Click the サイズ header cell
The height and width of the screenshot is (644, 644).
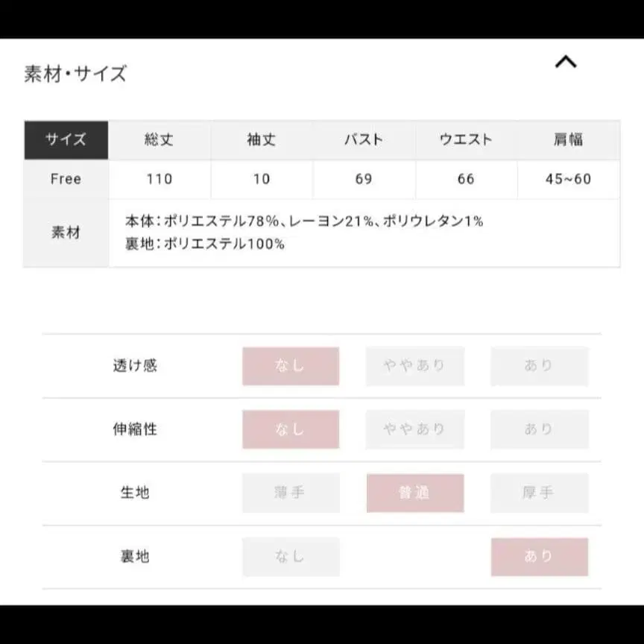click(66, 140)
